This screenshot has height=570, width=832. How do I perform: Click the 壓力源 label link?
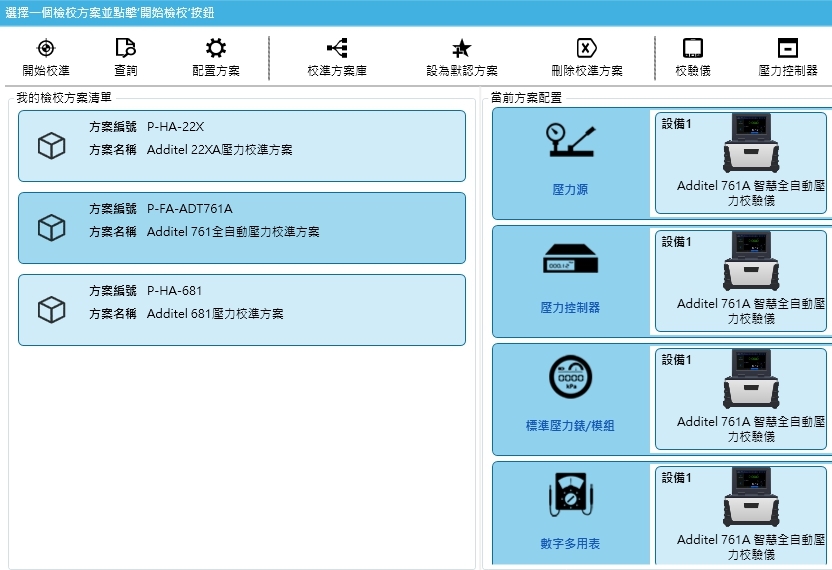570,189
